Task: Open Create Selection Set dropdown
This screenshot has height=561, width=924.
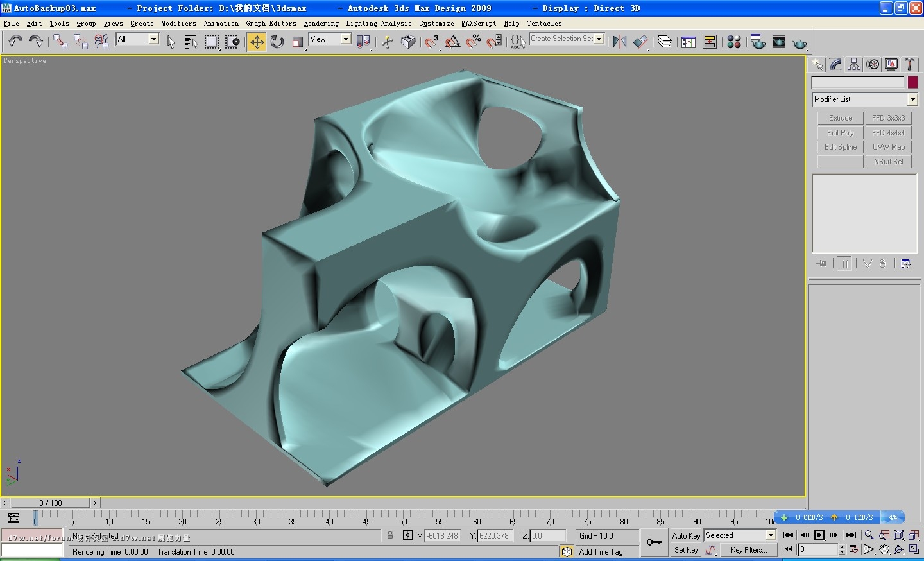Action: coord(599,39)
